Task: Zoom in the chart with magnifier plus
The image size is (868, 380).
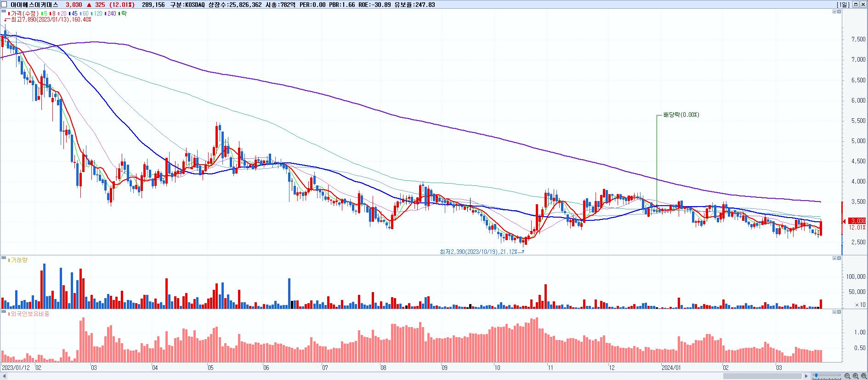Action: pyautogui.click(x=856, y=376)
